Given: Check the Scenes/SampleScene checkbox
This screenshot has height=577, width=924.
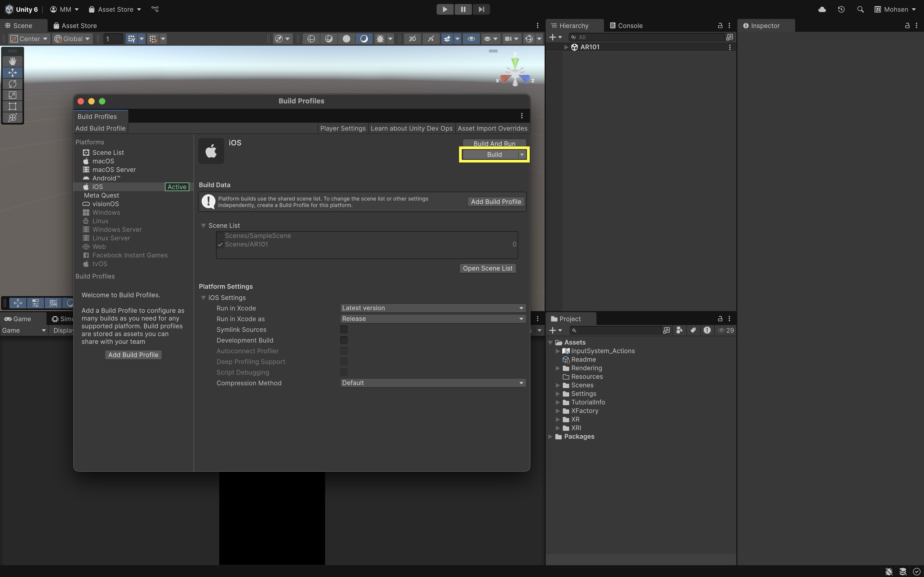Looking at the screenshot, I should tap(220, 236).
